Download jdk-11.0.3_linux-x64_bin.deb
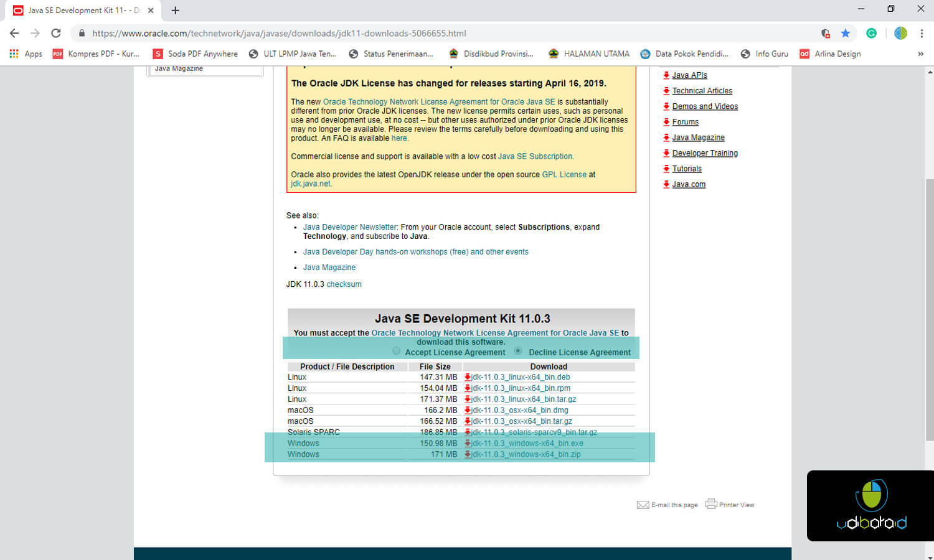This screenshot has width=934, height=560. click(521, 377)
